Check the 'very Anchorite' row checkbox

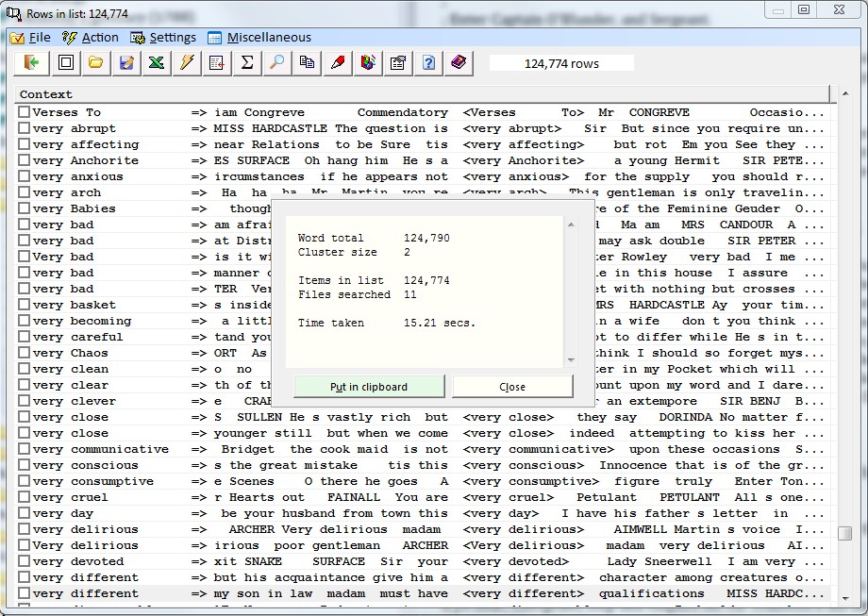point(25,160)
